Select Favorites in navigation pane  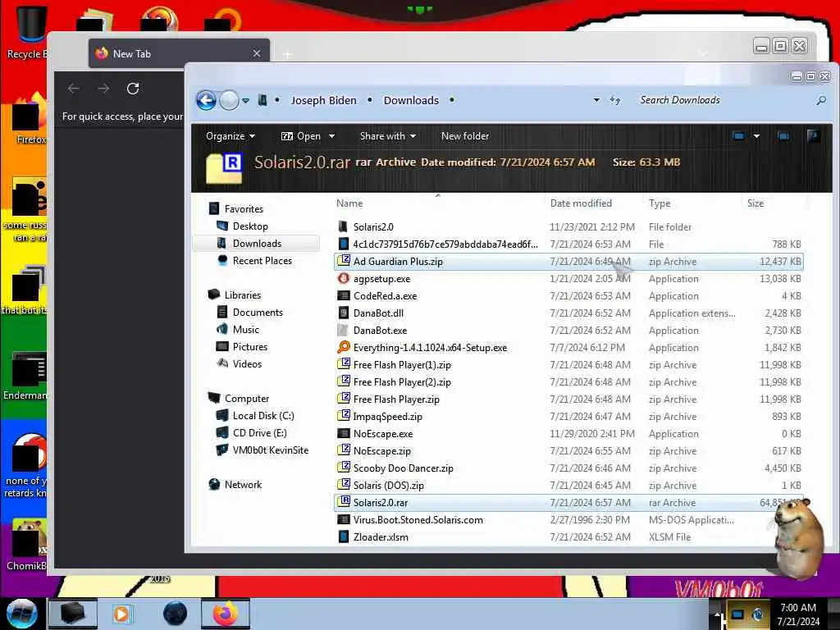pyautogui.click(x=244, y=209)
